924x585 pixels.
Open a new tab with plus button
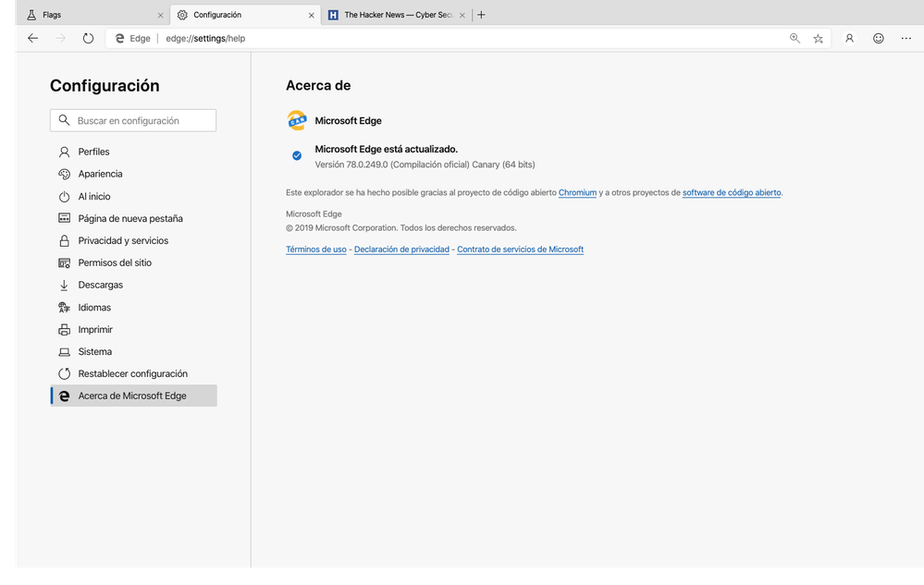click(482, 15)
